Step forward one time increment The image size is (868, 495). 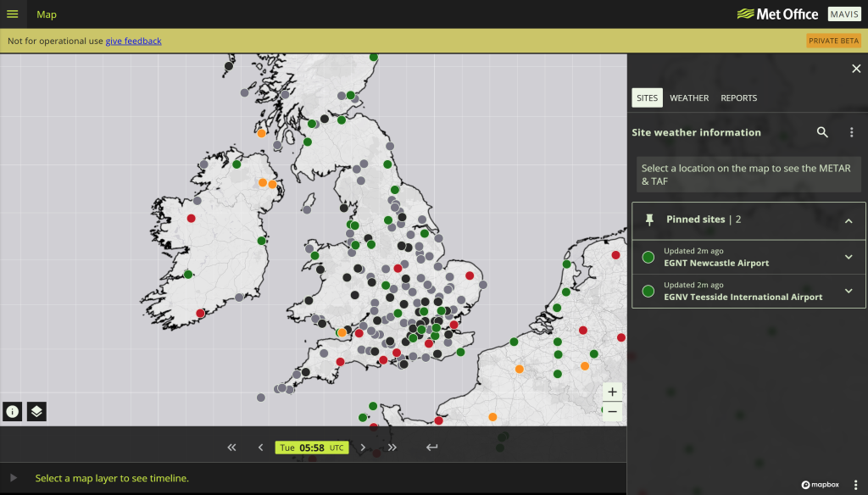click(363, 448)
